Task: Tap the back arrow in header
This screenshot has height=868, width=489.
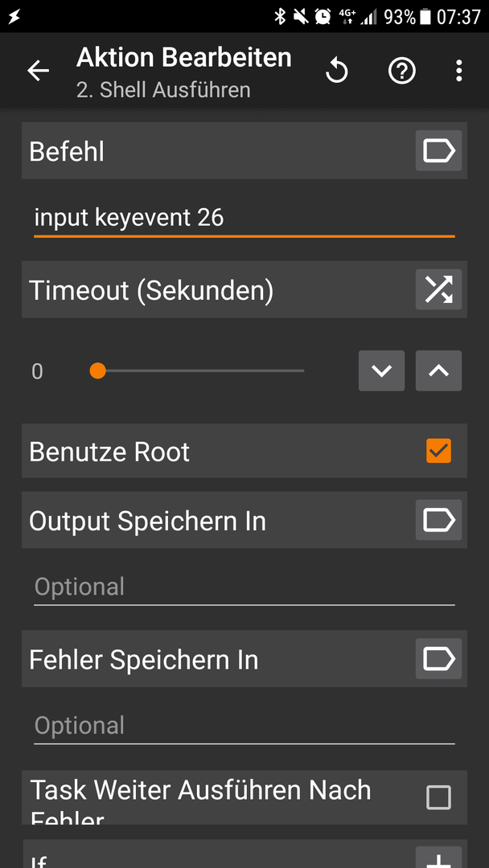Action: point(39,71)
